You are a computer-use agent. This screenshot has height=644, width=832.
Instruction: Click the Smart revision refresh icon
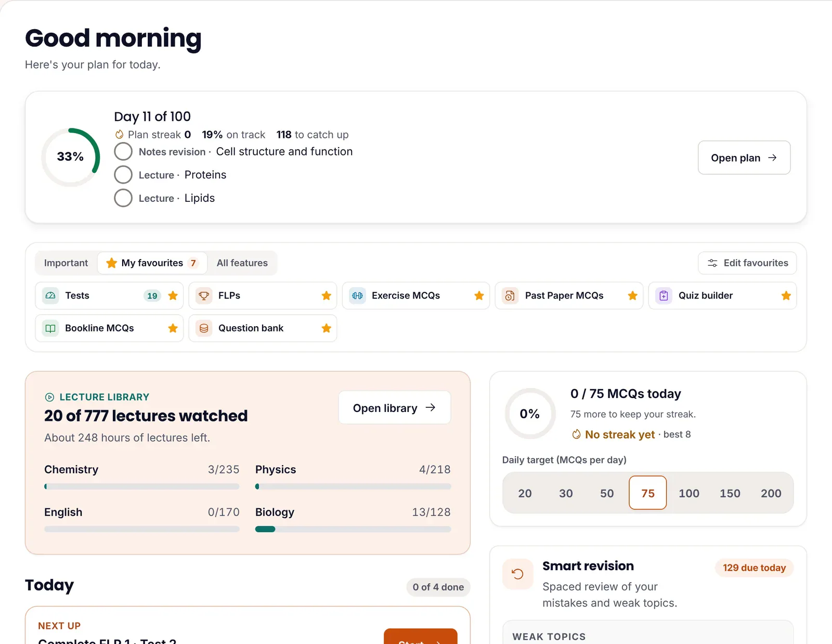(x=518, y=574)
